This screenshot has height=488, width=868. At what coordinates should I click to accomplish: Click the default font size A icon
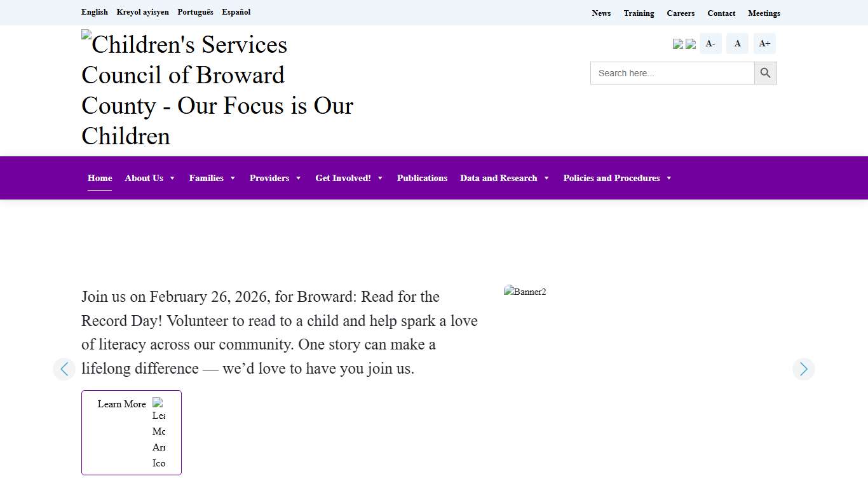pos(737,43)
